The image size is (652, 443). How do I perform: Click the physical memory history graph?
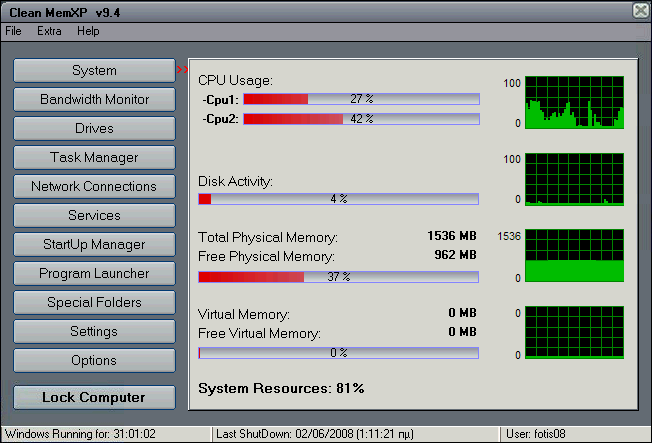tap(574, 255)
